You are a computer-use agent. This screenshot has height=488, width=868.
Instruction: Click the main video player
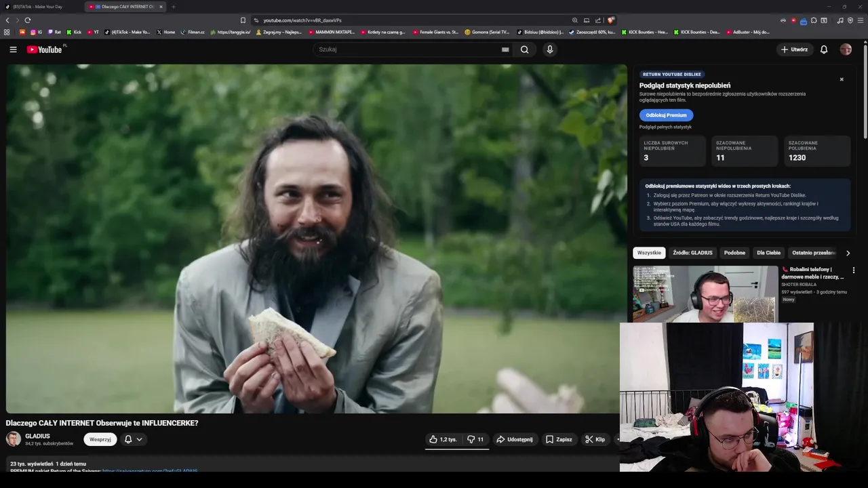tap(317, 239)
